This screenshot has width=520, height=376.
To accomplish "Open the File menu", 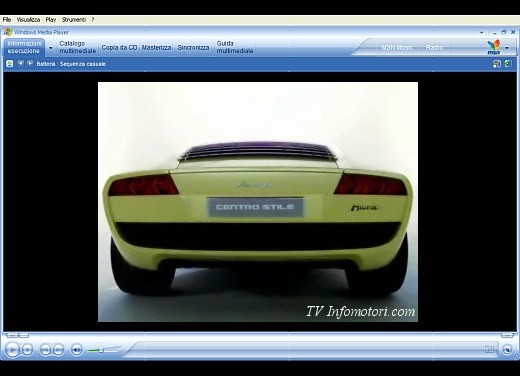I will coord(7,20).
